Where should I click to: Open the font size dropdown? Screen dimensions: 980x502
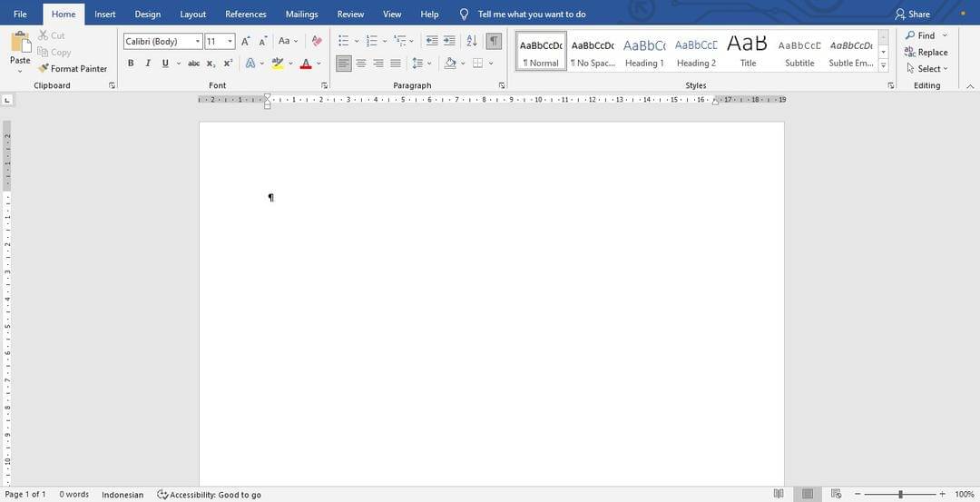(230, 42)
